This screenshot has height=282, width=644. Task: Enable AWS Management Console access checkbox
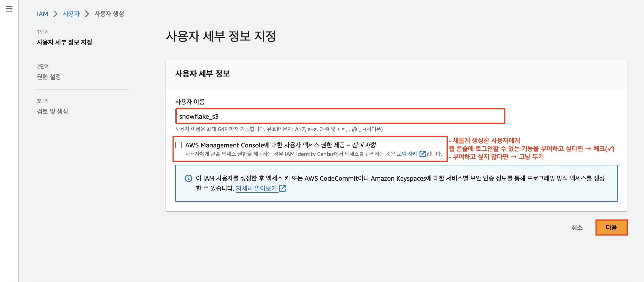click(x=178, y=145)
